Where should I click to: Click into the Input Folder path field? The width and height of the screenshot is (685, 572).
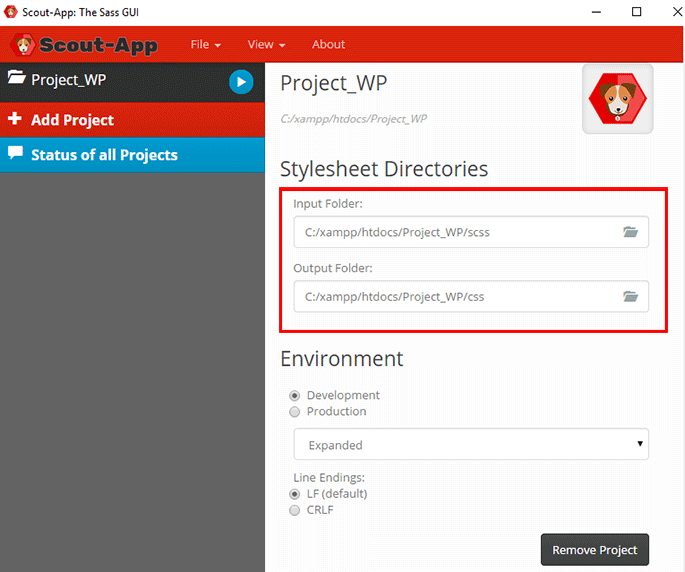(x=471, y=232)
